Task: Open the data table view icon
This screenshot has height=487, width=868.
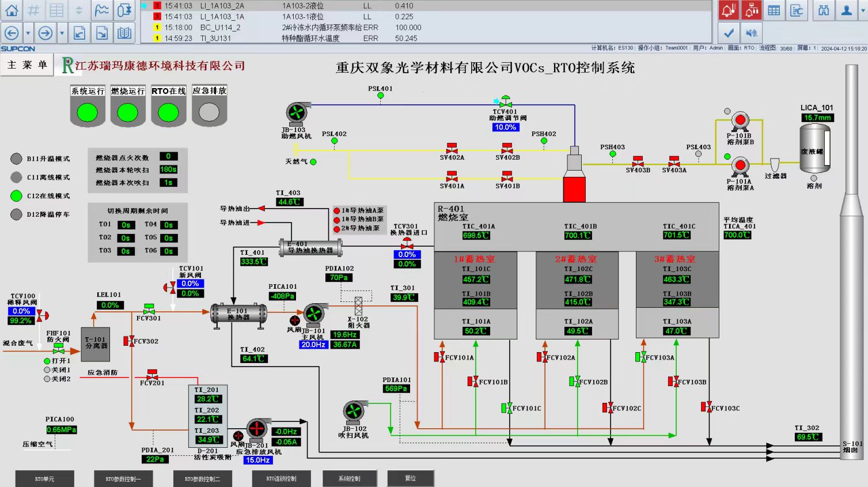Action: (x=774, y=10)
